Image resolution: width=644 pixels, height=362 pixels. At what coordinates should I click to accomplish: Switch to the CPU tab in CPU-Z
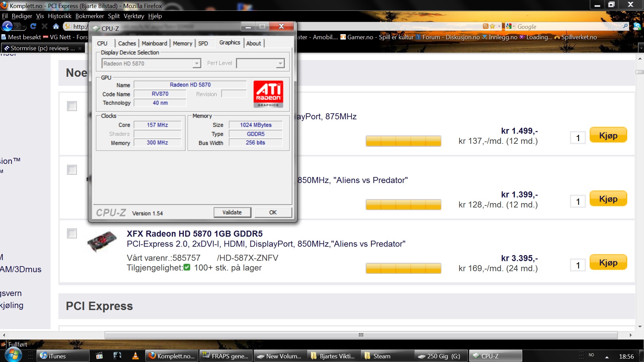[102, 43]
